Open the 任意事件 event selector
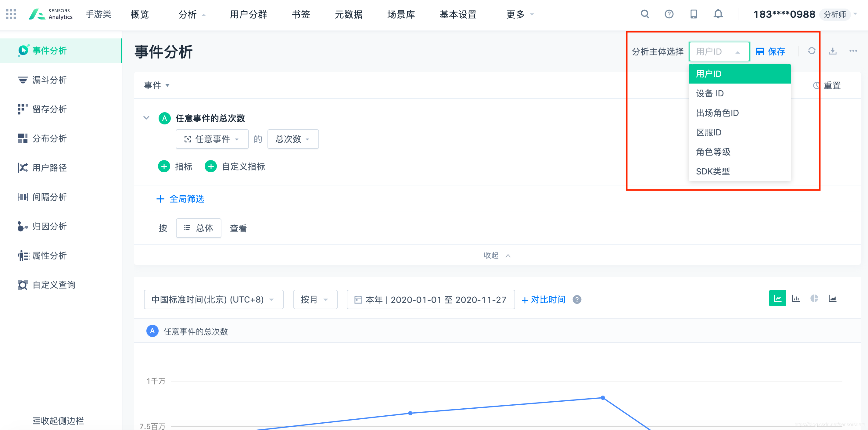This screenshot has height=430, width=868. [x=212, y=139]
